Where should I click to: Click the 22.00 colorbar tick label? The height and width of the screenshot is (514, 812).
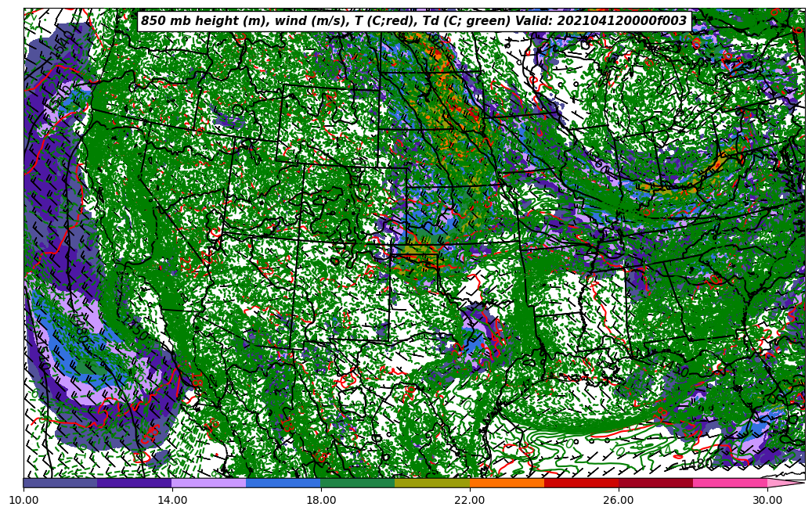pyautogui.click(x=470, y=500)
